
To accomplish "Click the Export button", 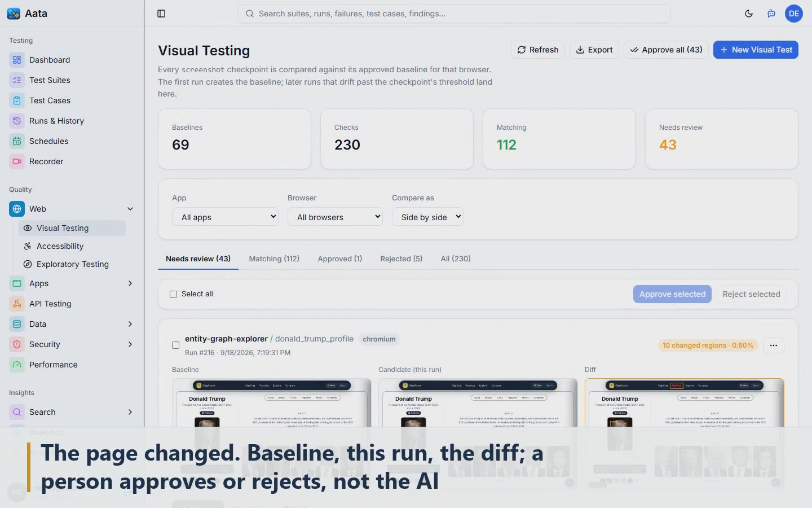I will pyautogui.click(x=594, y=50).
